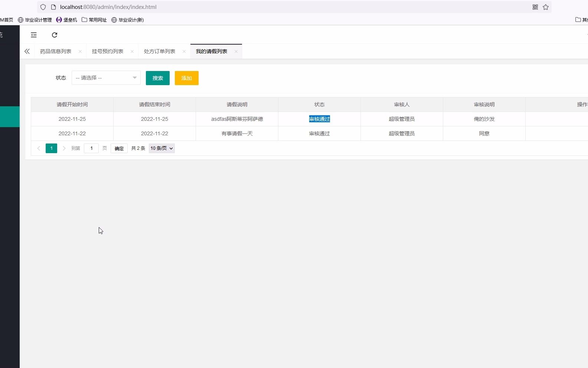Viewport: 588px width, 368px height.
Task: Open the QR code icon in address bar
Action: coord(535,7)
